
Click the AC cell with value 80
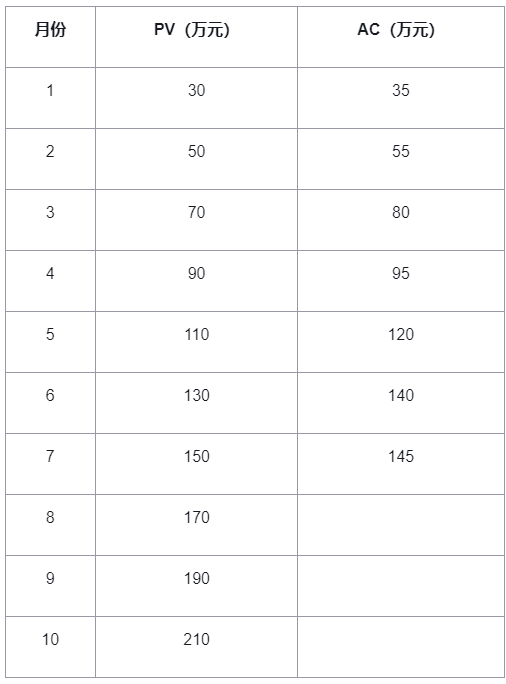pyautogui.click(x=400, y=220)
